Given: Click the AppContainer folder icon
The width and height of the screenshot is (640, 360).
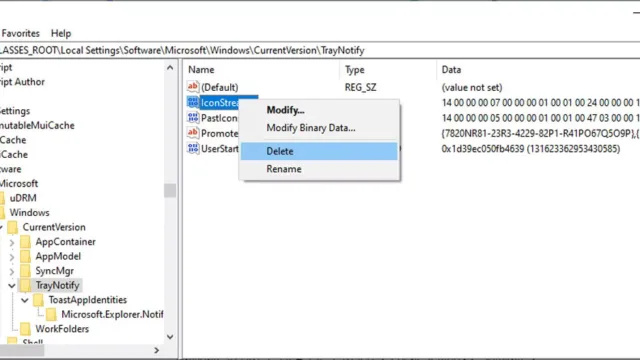Looking at the screenshot, I should pos(25,242).
